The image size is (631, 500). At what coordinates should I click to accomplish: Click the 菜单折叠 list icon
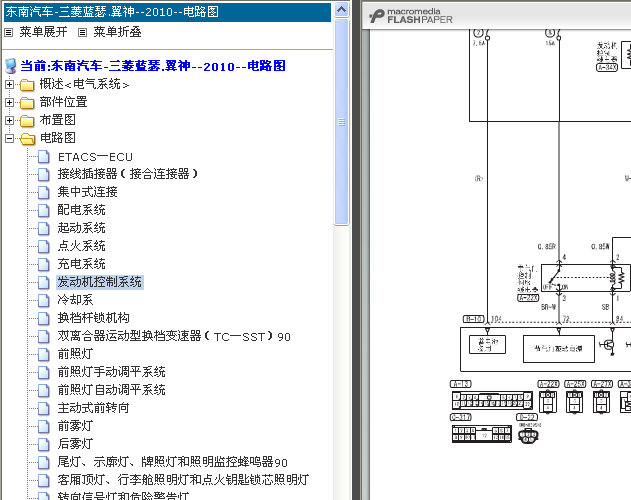[82, 33]
